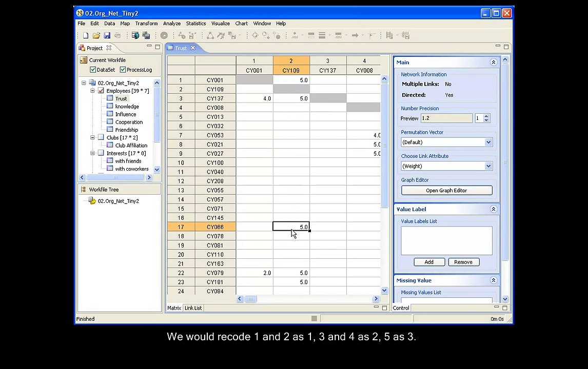
Task: Open the Permutation Vector dropdown
Action: click(488, 142)
